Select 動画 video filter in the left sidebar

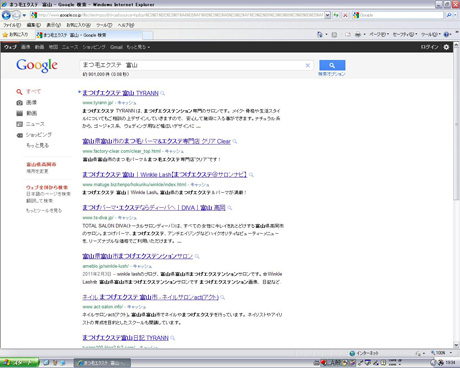point(31,113)
